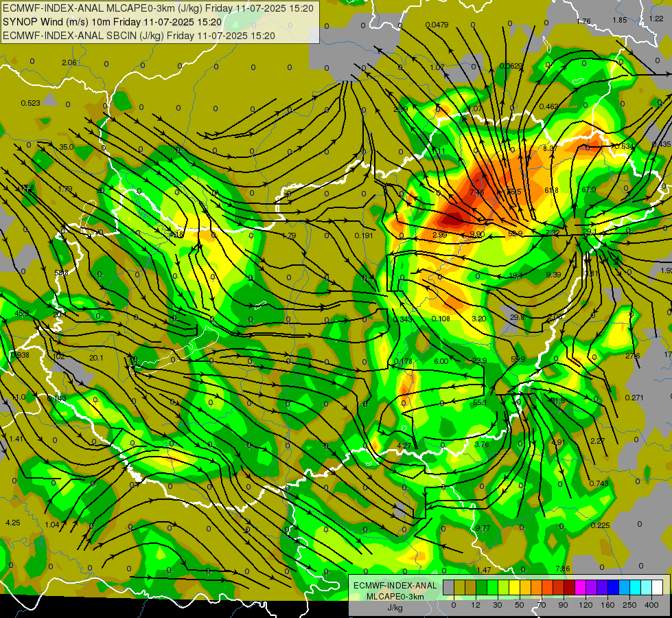Click the station value 2.06
672x618 pixels.
pyautogui.click(x=69, y=62)
